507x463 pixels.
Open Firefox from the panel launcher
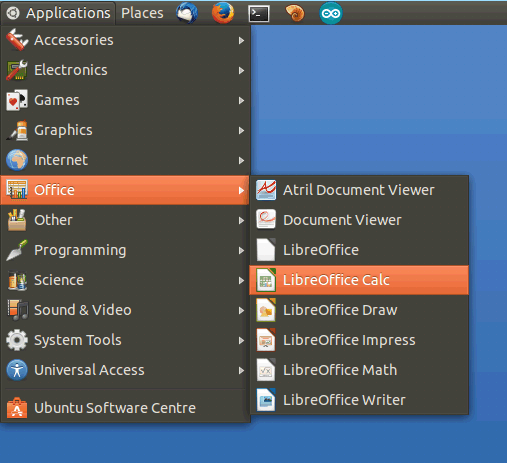coord(223,13)
